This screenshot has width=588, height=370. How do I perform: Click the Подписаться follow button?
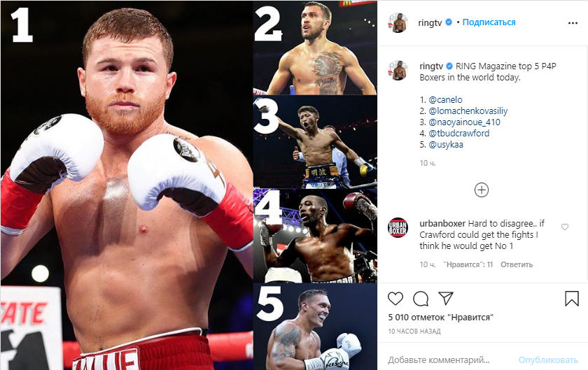(489, 22)
